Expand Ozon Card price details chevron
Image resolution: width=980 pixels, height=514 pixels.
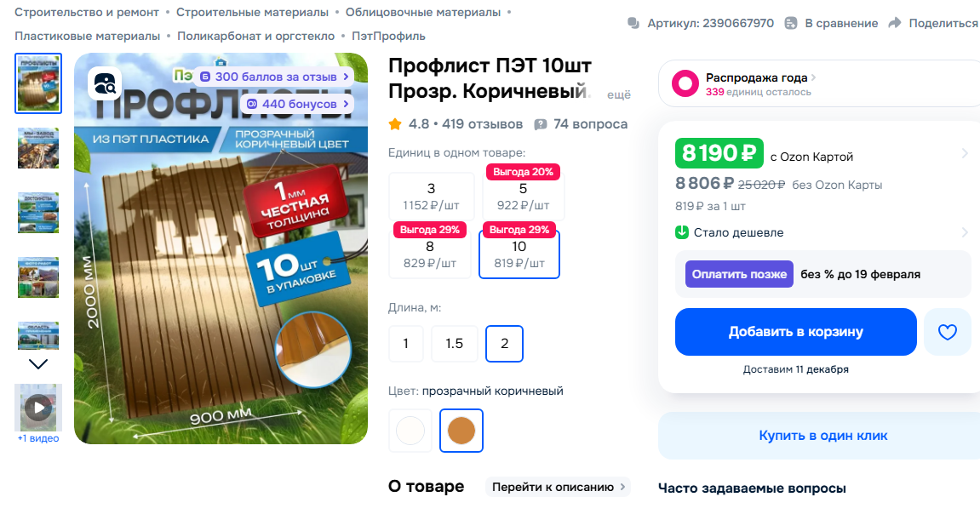[965, 153]
